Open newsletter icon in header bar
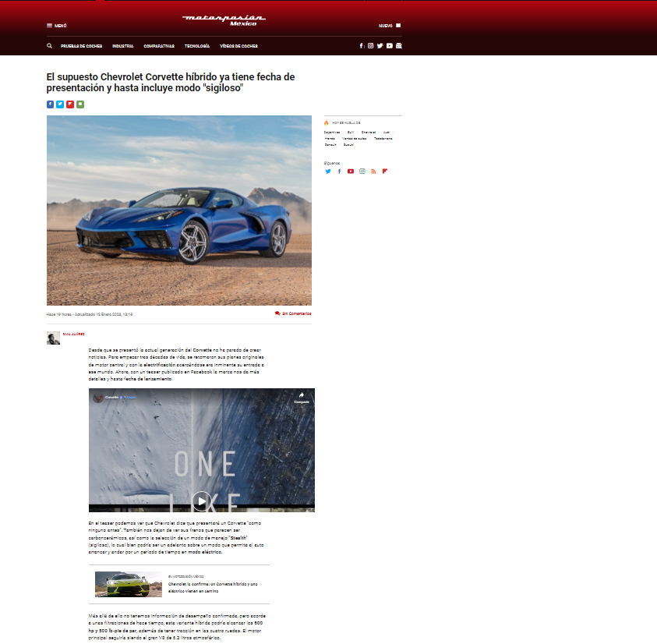Image resolution: width=657 pixels, height=644 pixels. click(398, 46)
